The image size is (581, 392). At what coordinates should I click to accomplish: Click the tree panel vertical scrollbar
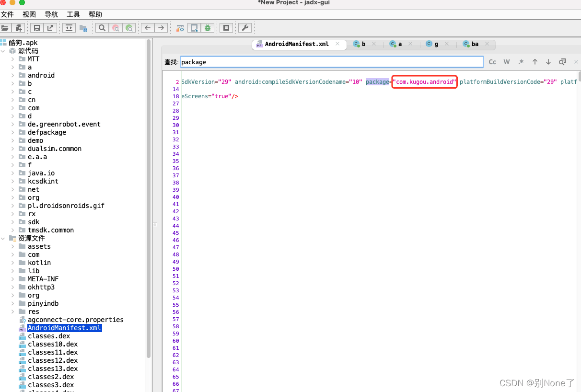pyautogui.click(x=149, y=192)
